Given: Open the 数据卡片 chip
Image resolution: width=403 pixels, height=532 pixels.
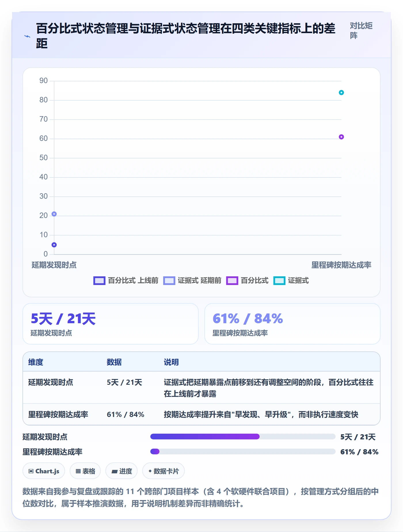Looking at the screenshot, I should tap(164, 471).
